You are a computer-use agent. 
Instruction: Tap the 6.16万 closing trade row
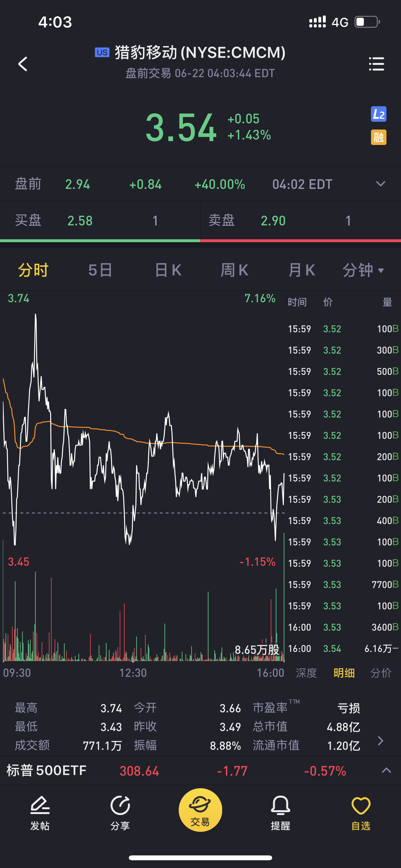click(x=343, y=649)
